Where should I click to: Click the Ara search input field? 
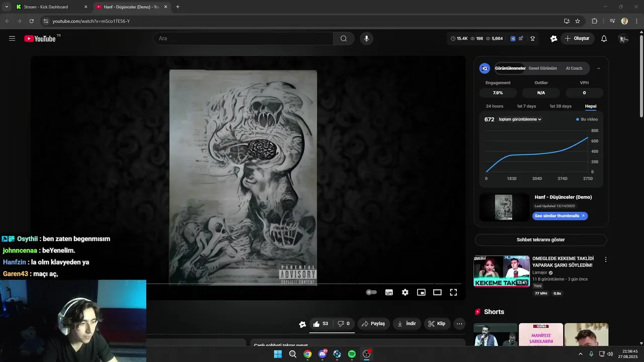point(244,38)
